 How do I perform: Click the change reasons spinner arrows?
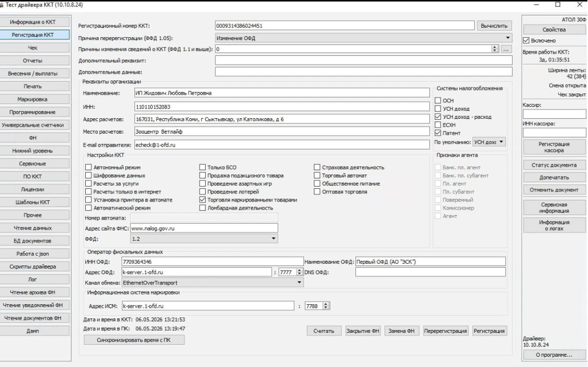pos(495,49)
